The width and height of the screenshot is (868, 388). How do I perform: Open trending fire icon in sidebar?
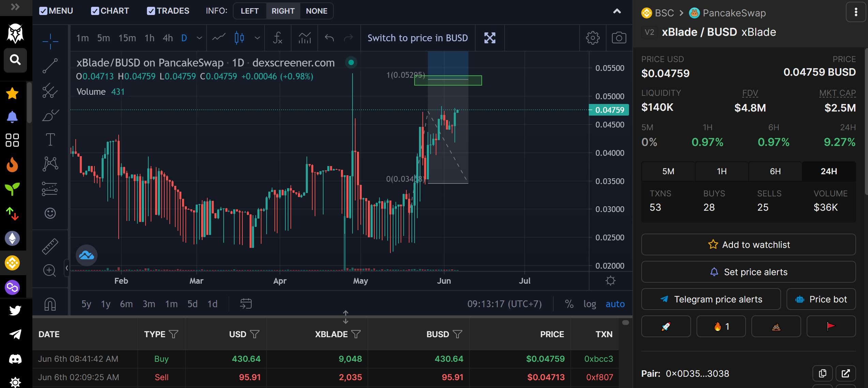pyautogui.click(x=12, y=165)
